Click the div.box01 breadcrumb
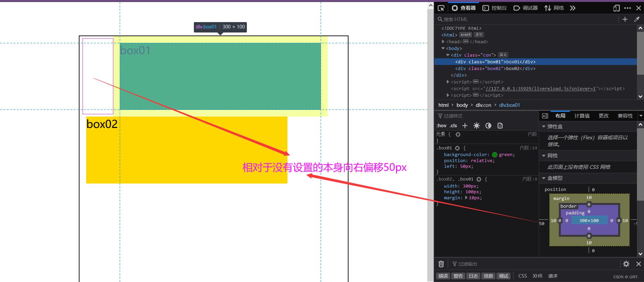The height and width of the screenshot is (282, 644). click(509, 105)
